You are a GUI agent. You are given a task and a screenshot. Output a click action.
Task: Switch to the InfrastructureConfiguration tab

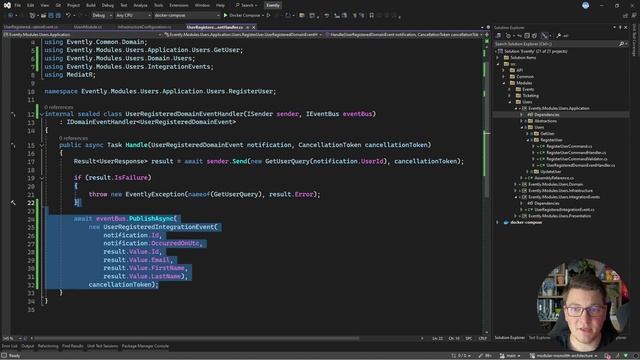144,27
